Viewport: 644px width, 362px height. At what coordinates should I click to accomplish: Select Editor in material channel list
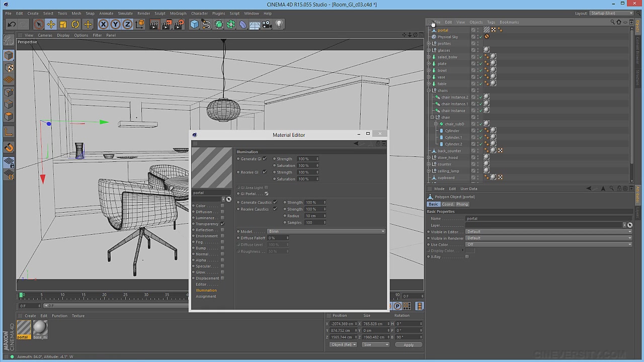[201, 285]
